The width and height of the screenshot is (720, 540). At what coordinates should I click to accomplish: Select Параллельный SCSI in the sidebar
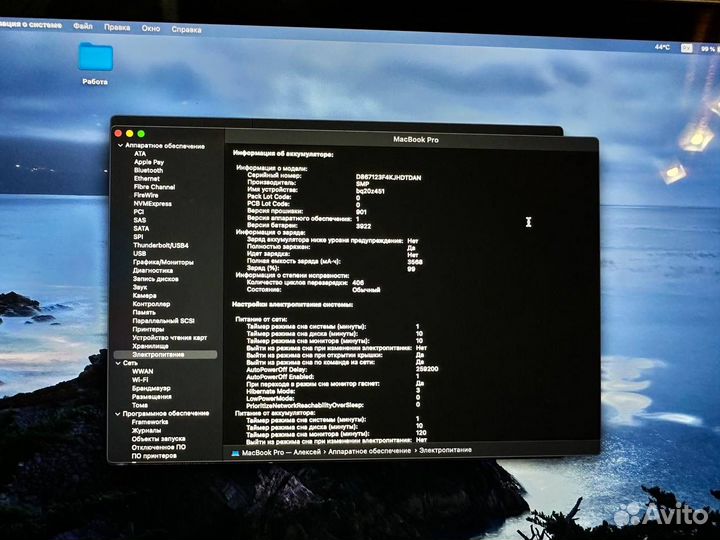pyautogui.click(x=163, y=321)
